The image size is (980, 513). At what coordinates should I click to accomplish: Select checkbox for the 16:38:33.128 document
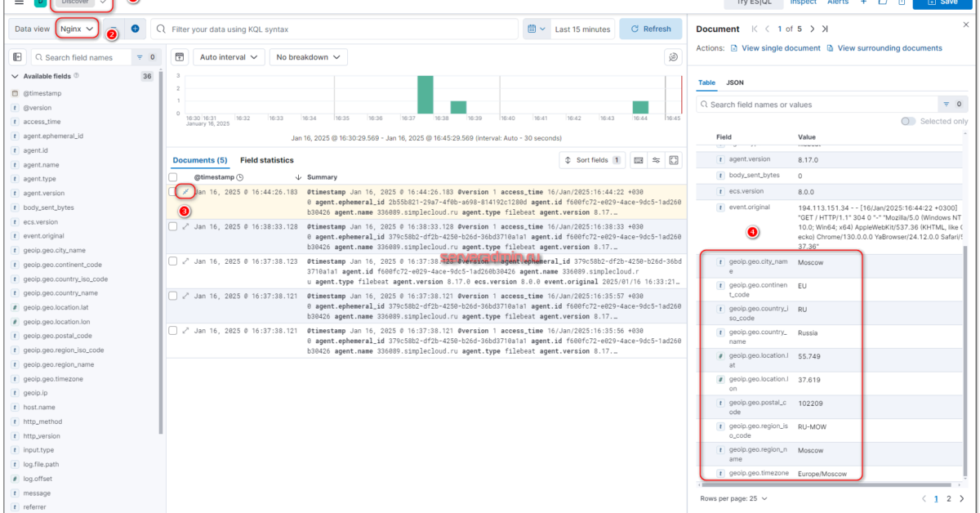point(172,226)
